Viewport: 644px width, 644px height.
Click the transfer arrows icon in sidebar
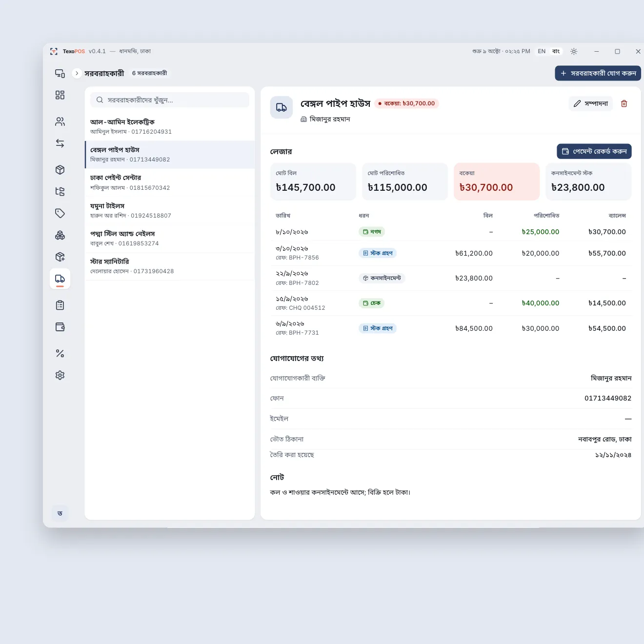(x=60, y=143)
